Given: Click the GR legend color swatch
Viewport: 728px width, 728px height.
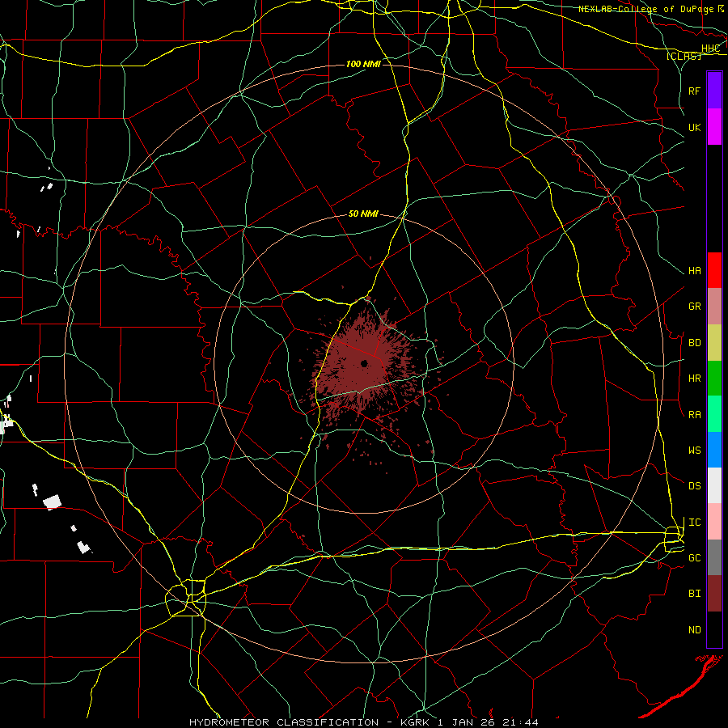Looking at the screenshot, I should point(714,307).
